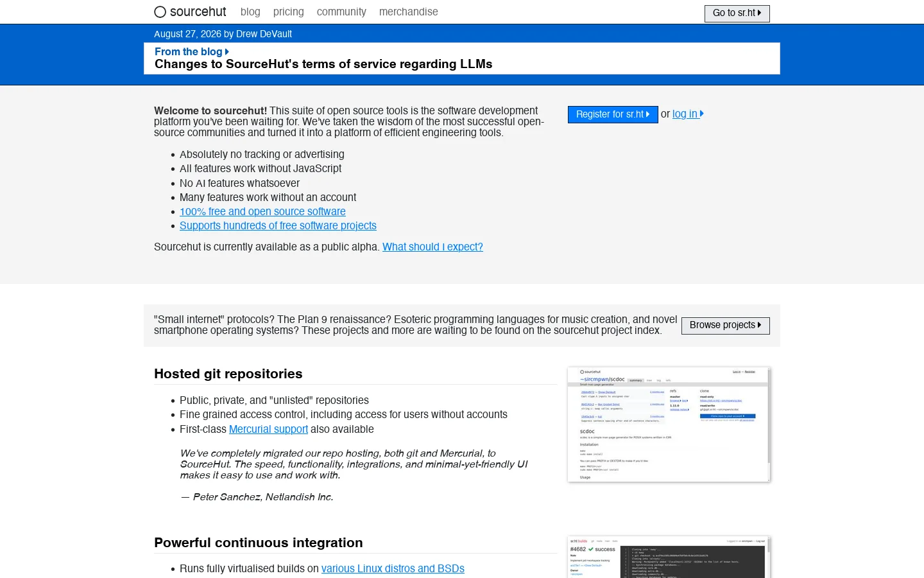Click the Register for sr.ht button

click(613, 114)
